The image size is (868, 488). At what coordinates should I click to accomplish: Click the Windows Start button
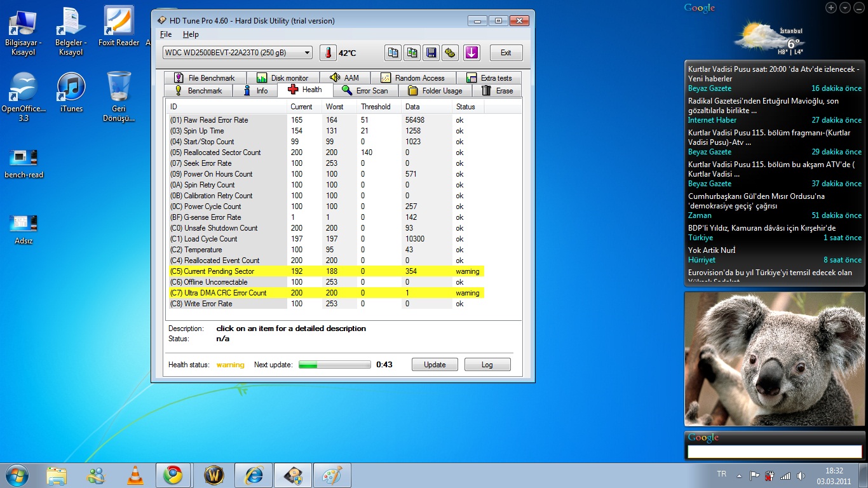click(17, 475)
